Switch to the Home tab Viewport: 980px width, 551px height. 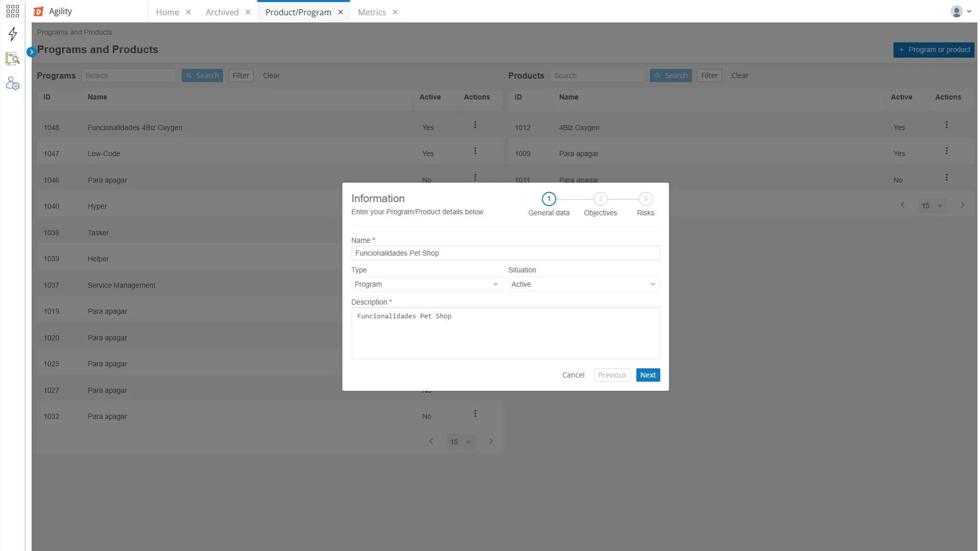[x=167, y=12]
